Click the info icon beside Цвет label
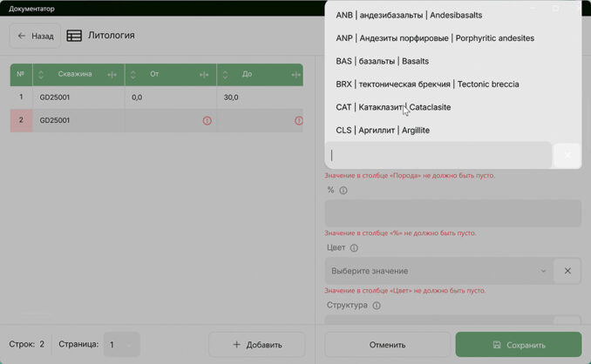This screenshot has width=591, height=364. tap(354, 248)
